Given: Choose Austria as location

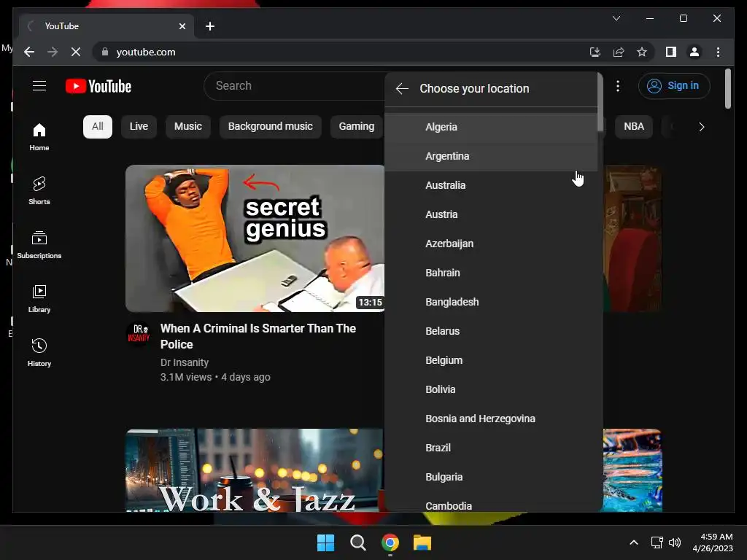Looking at the screenshot, I should [x=491, y=214].
